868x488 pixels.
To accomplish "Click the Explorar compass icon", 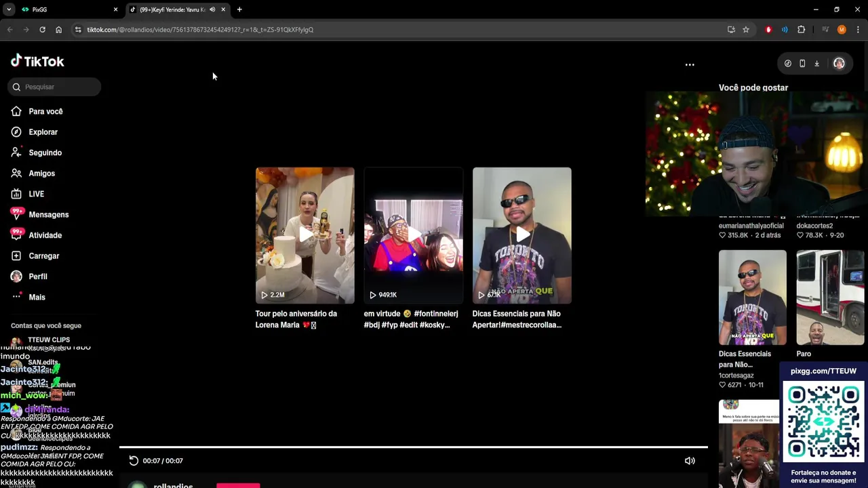I will [x=16, y=132].
